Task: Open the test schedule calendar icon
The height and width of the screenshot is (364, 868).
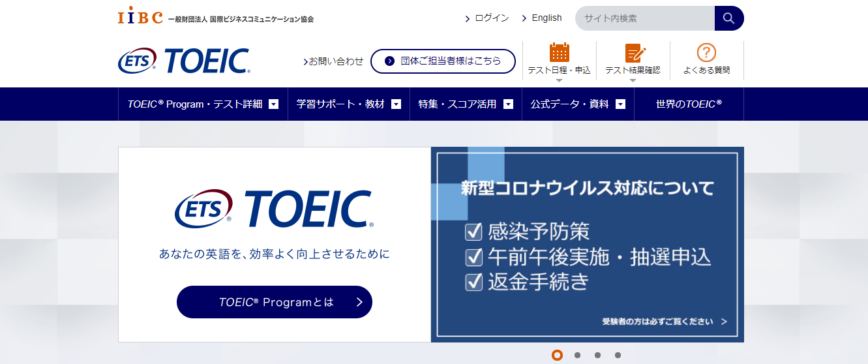Action: [560, 52]
